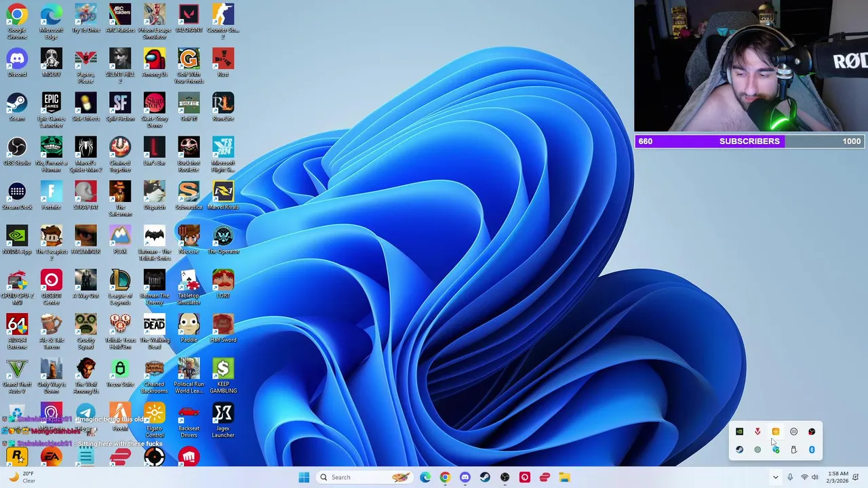The image size is (868, 488).
Task: Select the League of Legends icon
Action: tap(120, 287)
